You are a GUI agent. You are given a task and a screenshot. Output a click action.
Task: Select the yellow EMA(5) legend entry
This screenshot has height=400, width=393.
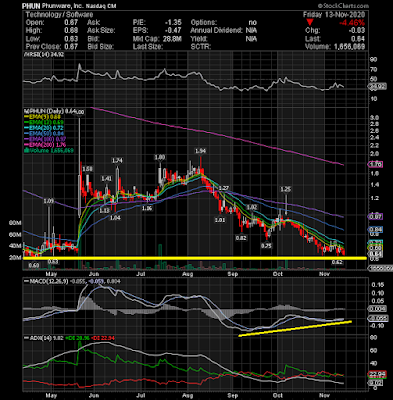point(43,117)
